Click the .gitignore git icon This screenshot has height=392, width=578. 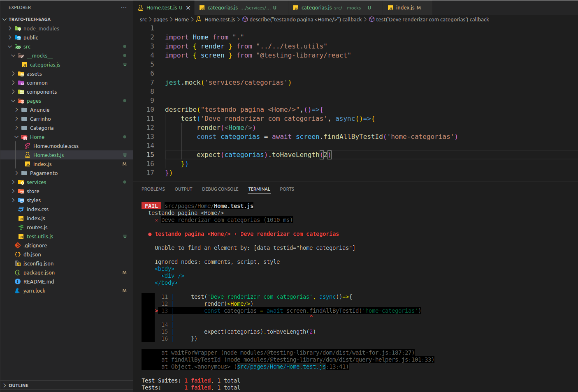pyautogui.click(x=18, y=245)
